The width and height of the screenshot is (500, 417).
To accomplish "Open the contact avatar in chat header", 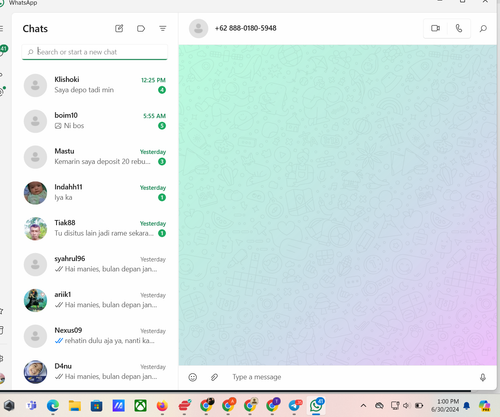I will pyautogui.click(x=199, y=28).
